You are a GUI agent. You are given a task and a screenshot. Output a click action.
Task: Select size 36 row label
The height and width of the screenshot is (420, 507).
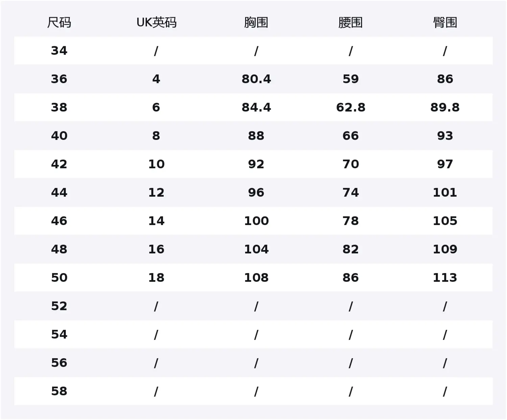click(59, 79)
